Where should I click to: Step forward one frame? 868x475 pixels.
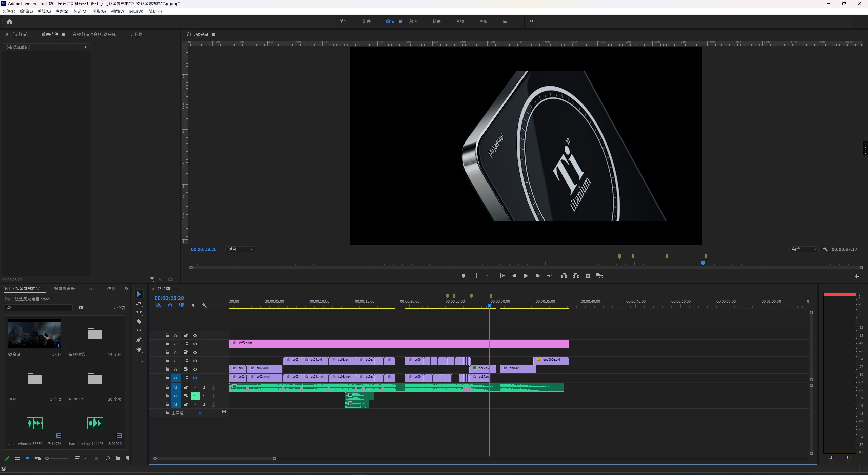coord(538,276)
